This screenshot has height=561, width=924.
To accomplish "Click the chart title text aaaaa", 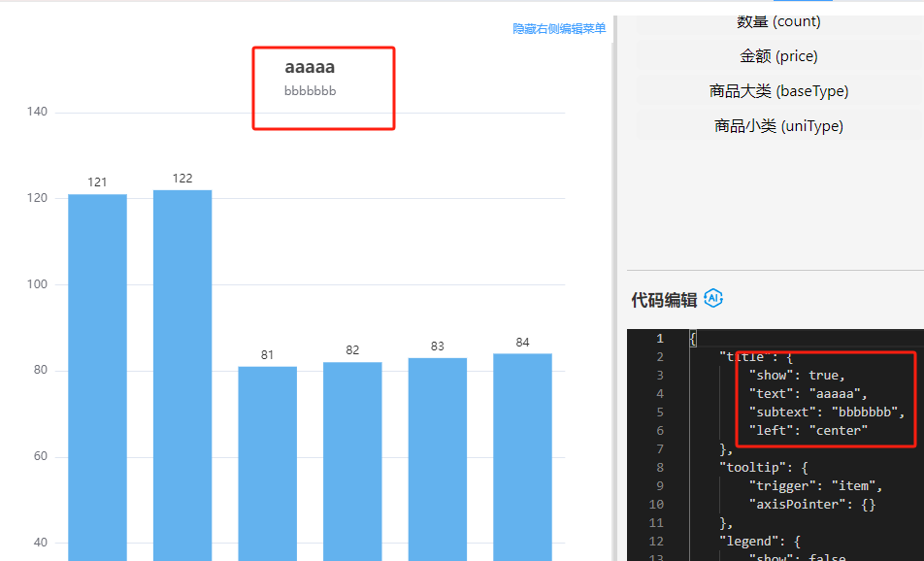I will [x=310, y=68].
